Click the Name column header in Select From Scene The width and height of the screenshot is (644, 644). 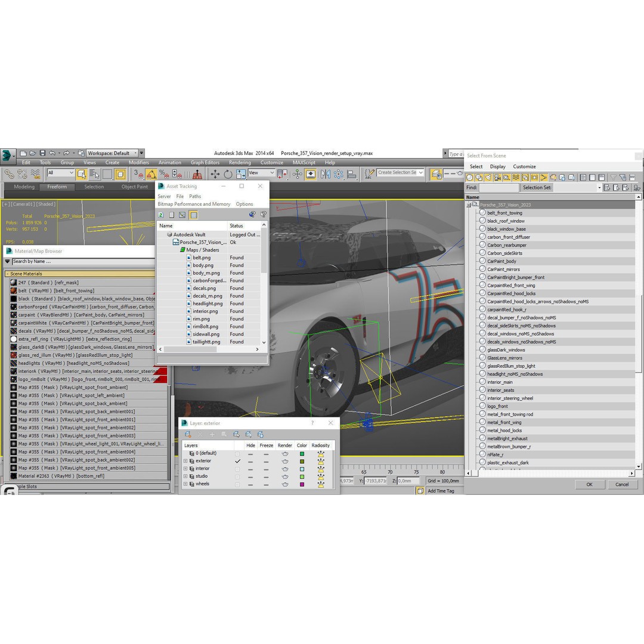pyautogui.click(x=550, y=197)
